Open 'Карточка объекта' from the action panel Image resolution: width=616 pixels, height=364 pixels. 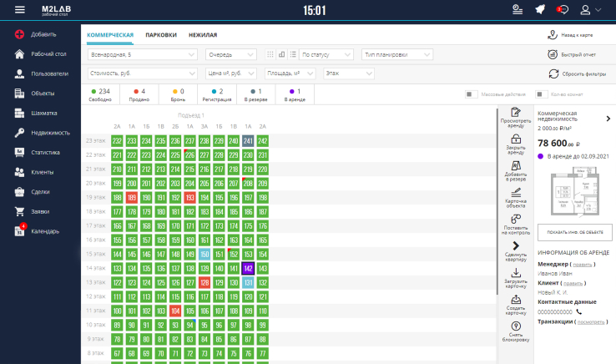click(x=515, y=193)
